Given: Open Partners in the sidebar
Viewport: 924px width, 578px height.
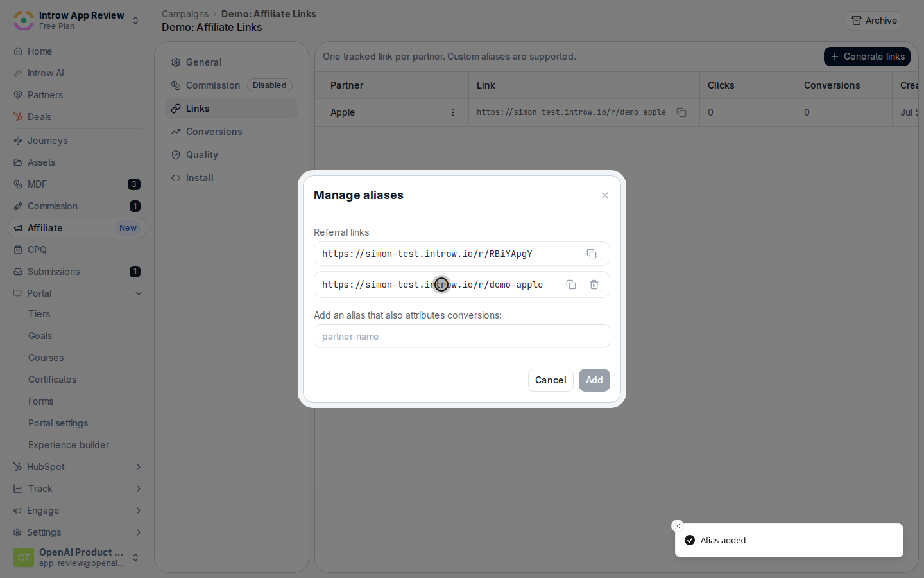Looking at the screenshot, I should click(x=77, y=95).
